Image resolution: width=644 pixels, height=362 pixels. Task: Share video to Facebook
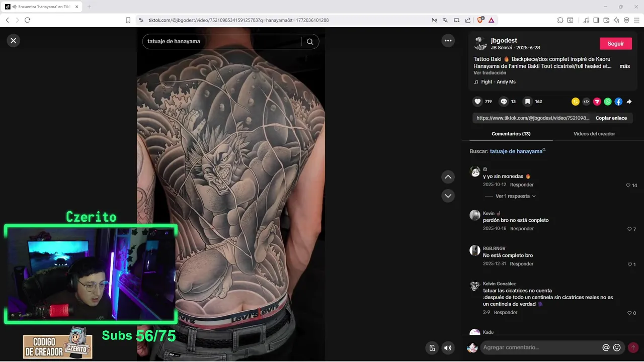tap(618, 102)
